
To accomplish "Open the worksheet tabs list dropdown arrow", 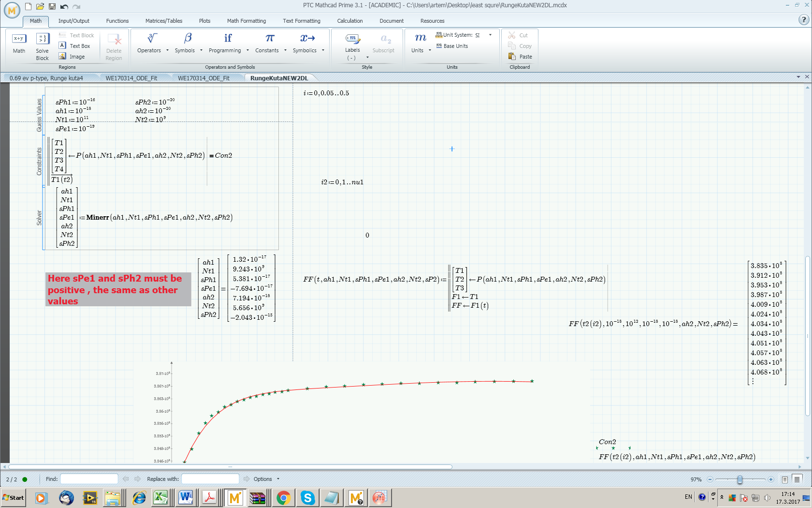I will tap(798, 77).
